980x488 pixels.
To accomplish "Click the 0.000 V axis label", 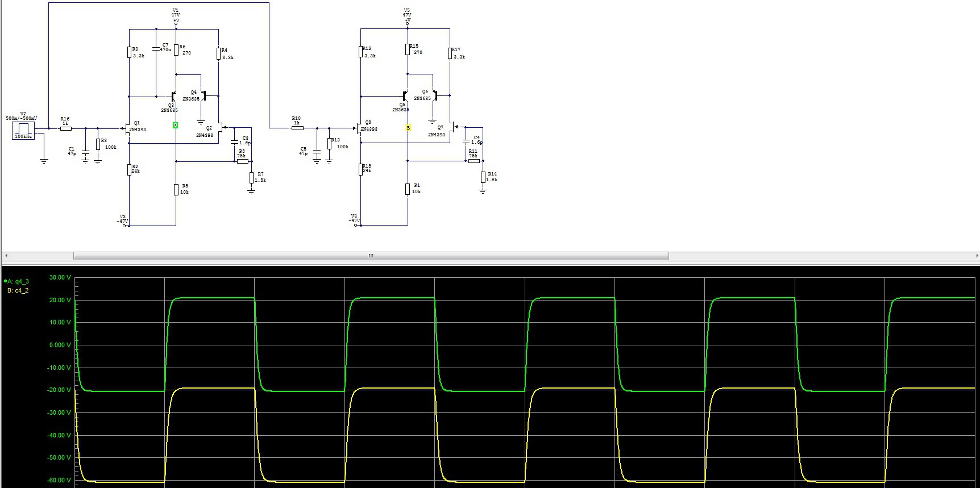I will [60, 345].
